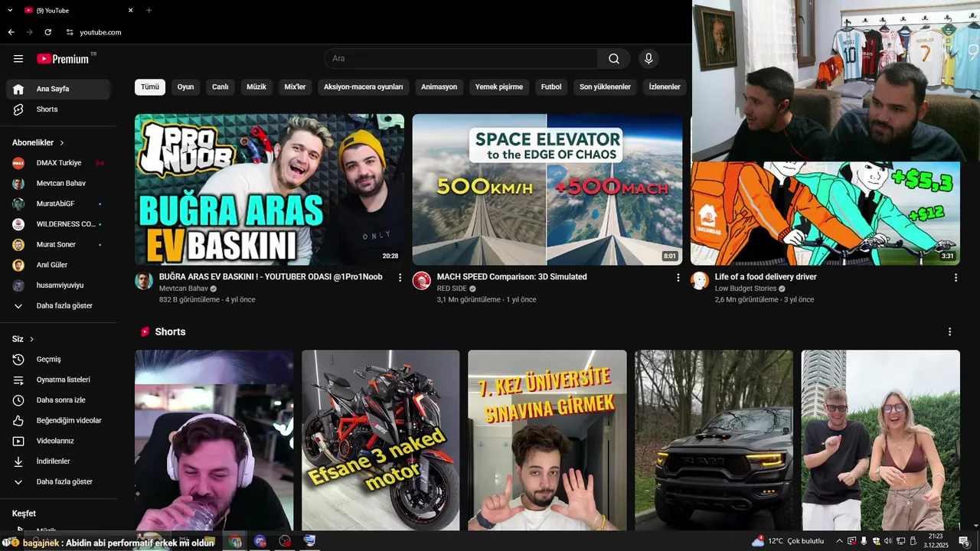Viewport: 980px width, 551px height.
Task: Select the Mix'ler filter chip
Action: click(x=295, y=87)
